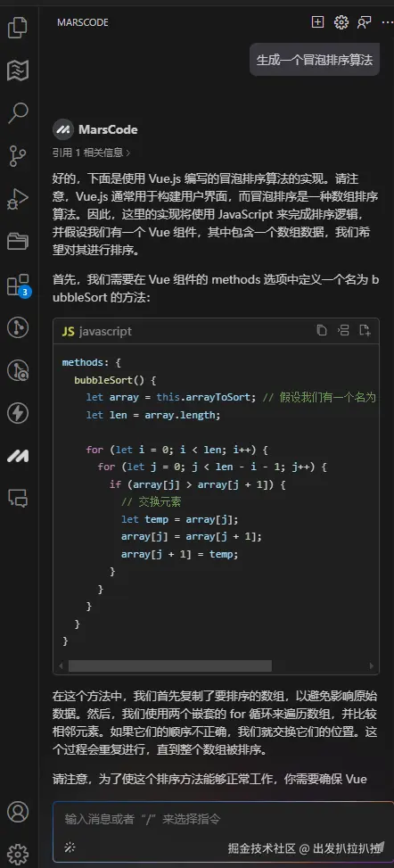The height and width of the screenshot is (868, 394).
Task: Start a new chat with plus icon
Action: tap(317, 22)
